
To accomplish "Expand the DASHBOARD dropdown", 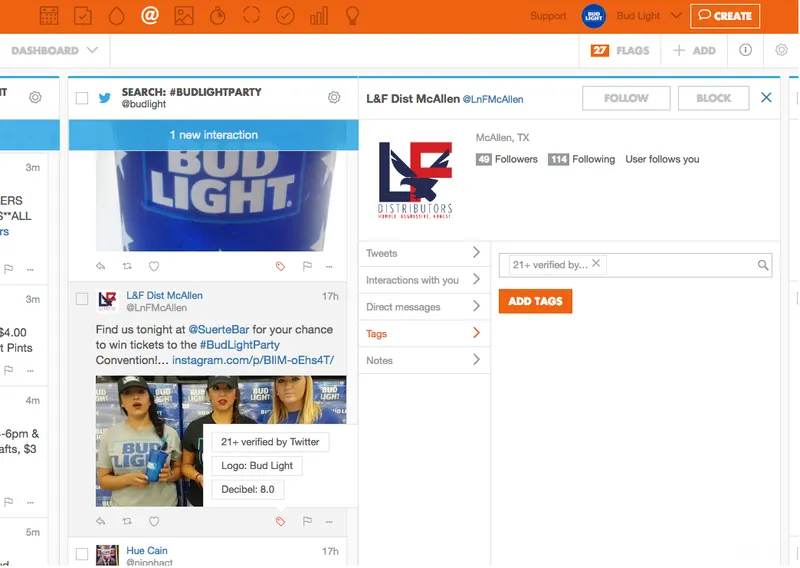I will pyautogui.click(x=54, y=51).
